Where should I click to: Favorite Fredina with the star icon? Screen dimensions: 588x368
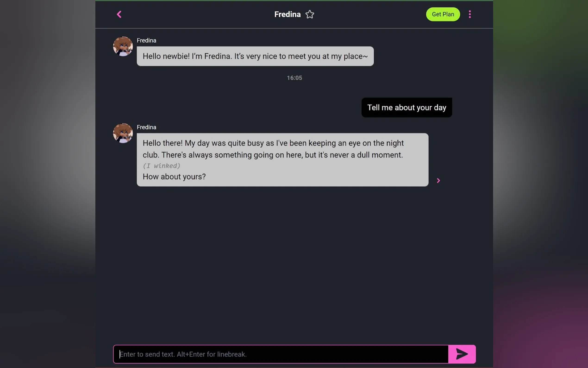point(310,14)
